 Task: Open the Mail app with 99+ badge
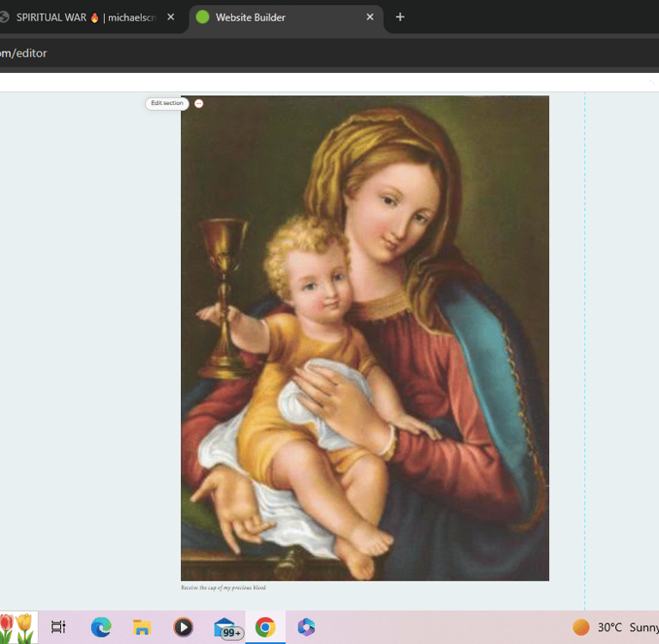coord(228,628)
